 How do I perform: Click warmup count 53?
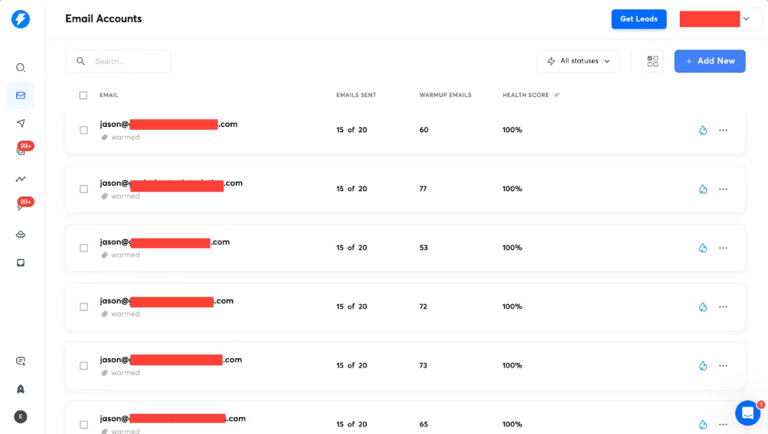[x=424, y=247]
